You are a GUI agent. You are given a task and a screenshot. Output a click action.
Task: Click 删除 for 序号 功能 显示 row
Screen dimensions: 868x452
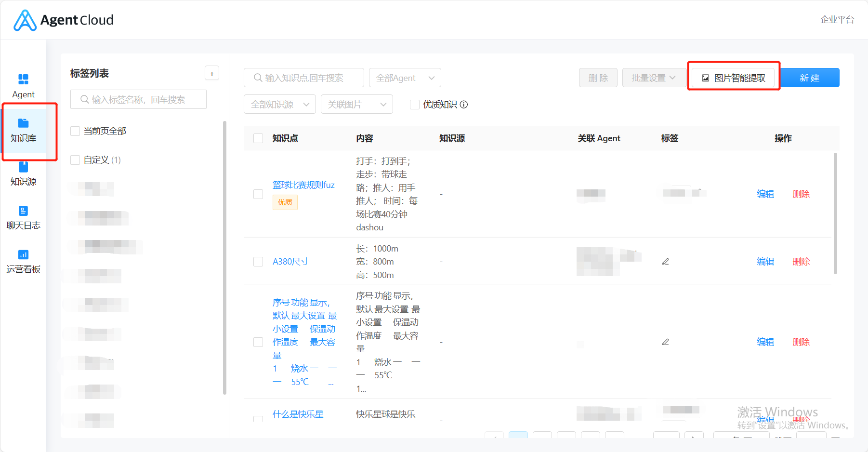[801, 342]
